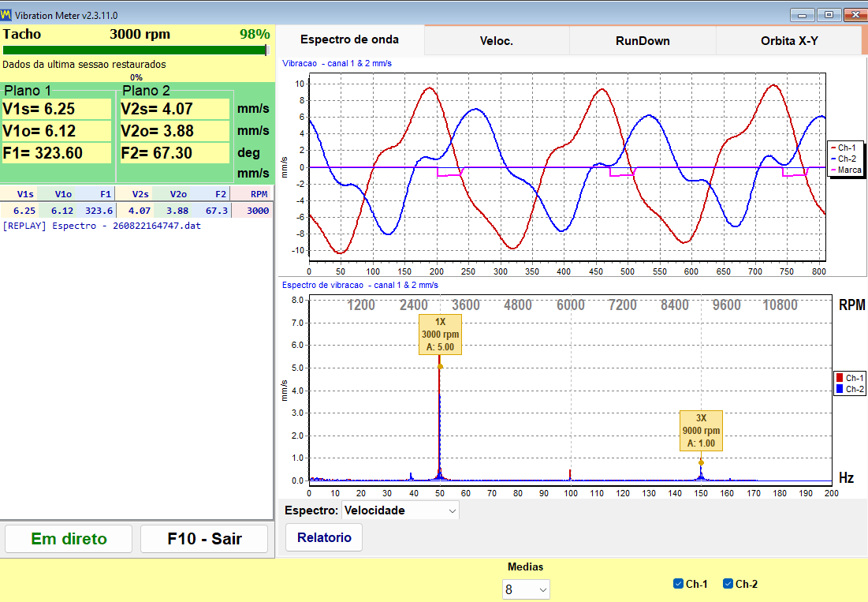Click the Em direto button
The image size is (868, 602).
(69, 539)
